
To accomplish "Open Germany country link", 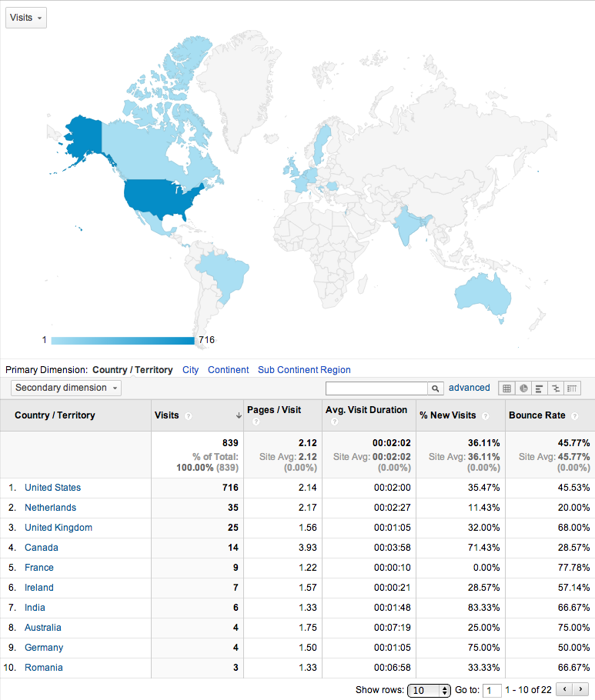I will tap(44, 648).
